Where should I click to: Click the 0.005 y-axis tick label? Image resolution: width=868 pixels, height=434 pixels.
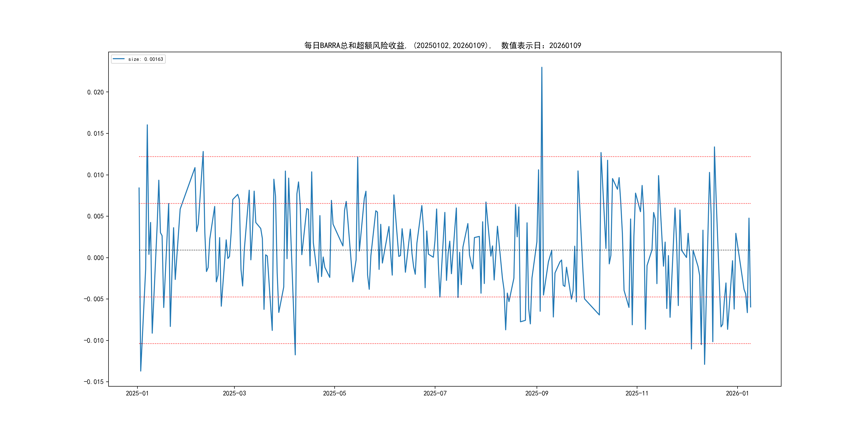pyautogui.click(x=95, y=216)
